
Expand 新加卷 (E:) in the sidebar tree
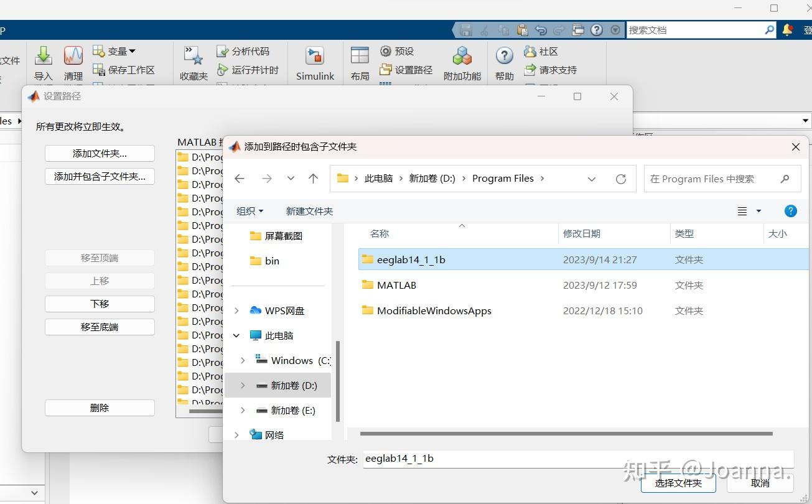pos(243,410)
